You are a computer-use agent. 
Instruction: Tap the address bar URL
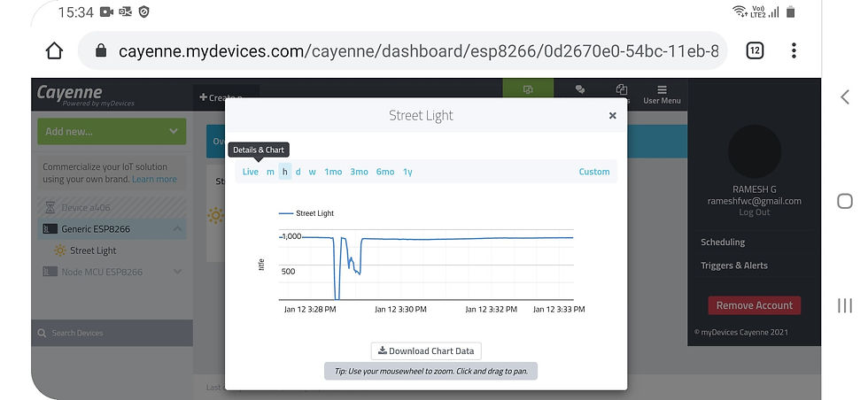[418, 51]
